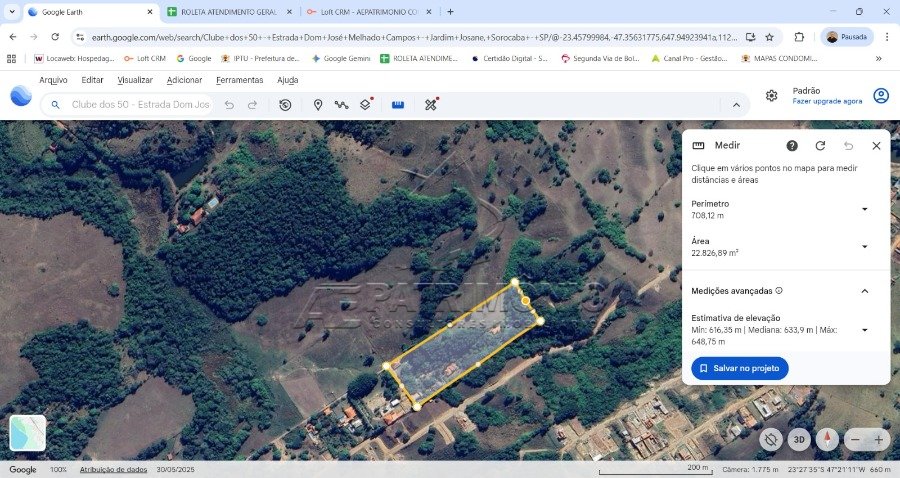This screenshot has height=478, width=900.
Task: Undo last measurement point in Medir panel
Action: pyautogui.click(x=848, y=146)
